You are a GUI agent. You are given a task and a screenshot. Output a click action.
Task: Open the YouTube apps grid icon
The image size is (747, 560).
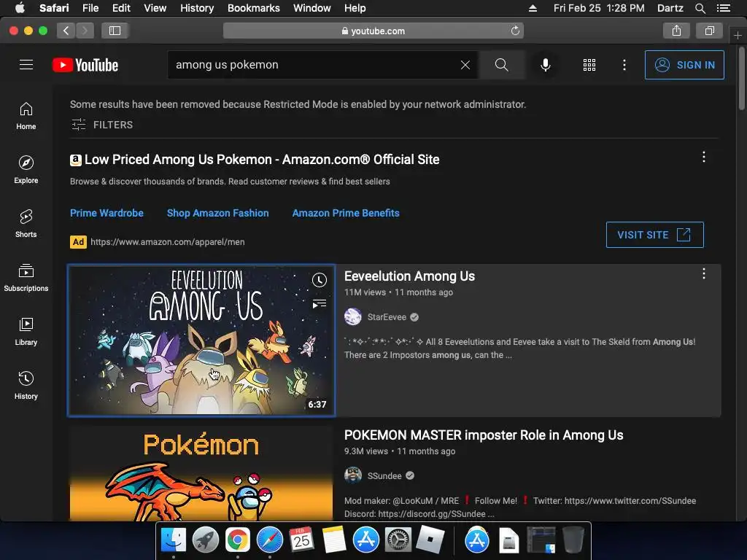click(x=589, y=65)
